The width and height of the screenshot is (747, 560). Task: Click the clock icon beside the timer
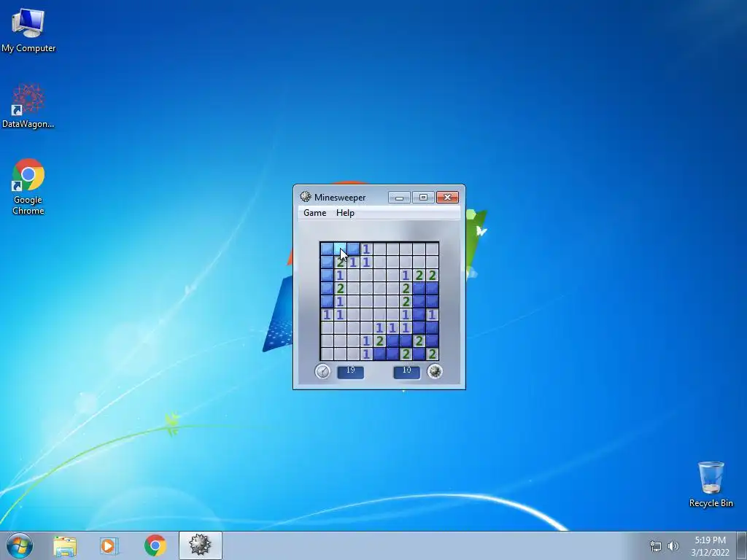pos(322,371)
